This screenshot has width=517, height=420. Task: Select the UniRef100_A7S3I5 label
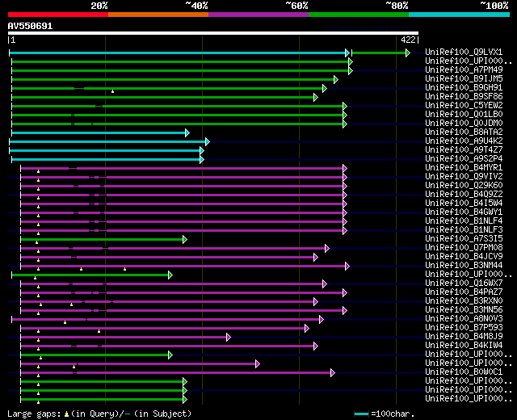point(464,239)
